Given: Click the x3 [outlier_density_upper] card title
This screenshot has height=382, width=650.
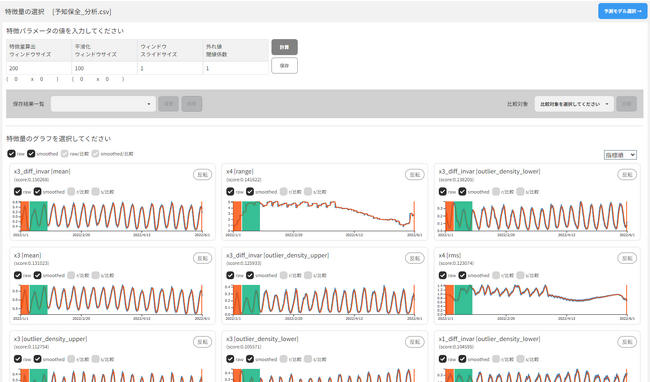Looking at the screenshot, I should (50, 338).
